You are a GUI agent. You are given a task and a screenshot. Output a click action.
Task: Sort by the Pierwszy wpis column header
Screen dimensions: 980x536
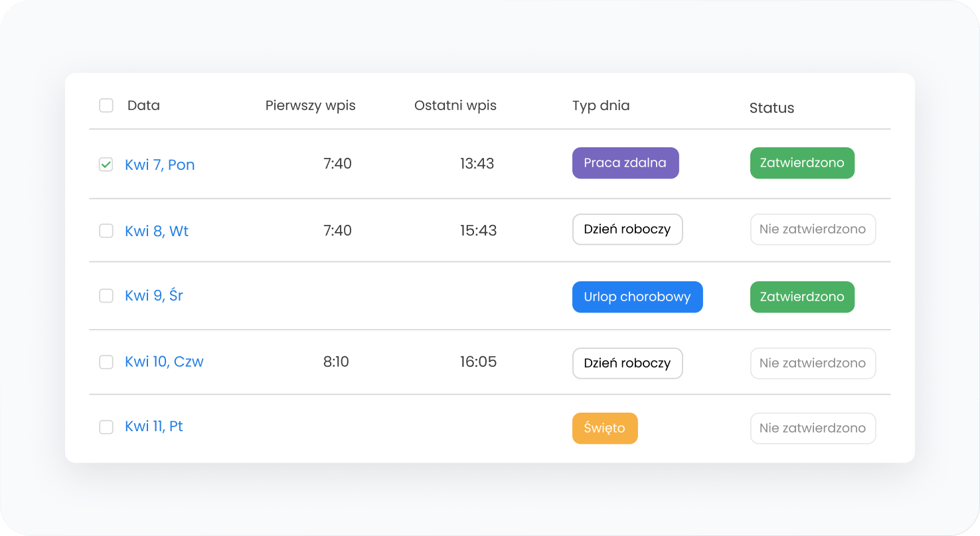pos(310,105)
